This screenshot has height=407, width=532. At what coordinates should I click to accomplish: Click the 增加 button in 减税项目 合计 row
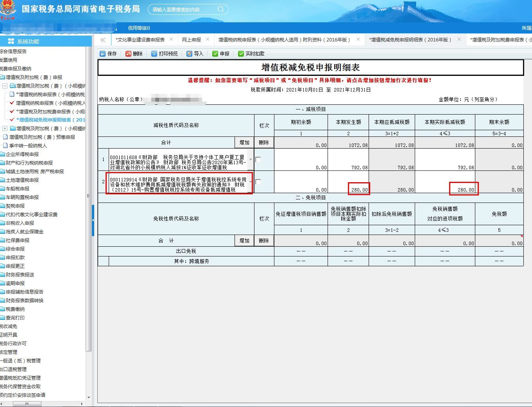[x=244, y=142]
